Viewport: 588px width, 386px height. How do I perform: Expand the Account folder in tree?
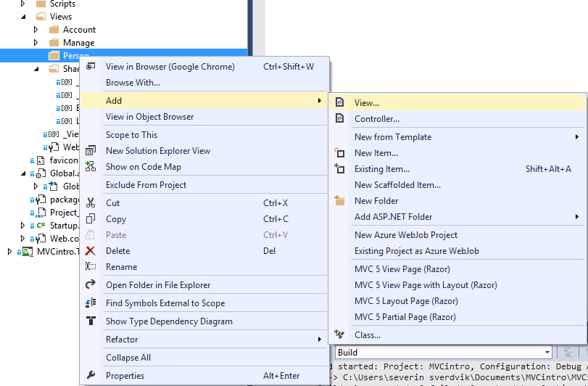pos(36,30)
